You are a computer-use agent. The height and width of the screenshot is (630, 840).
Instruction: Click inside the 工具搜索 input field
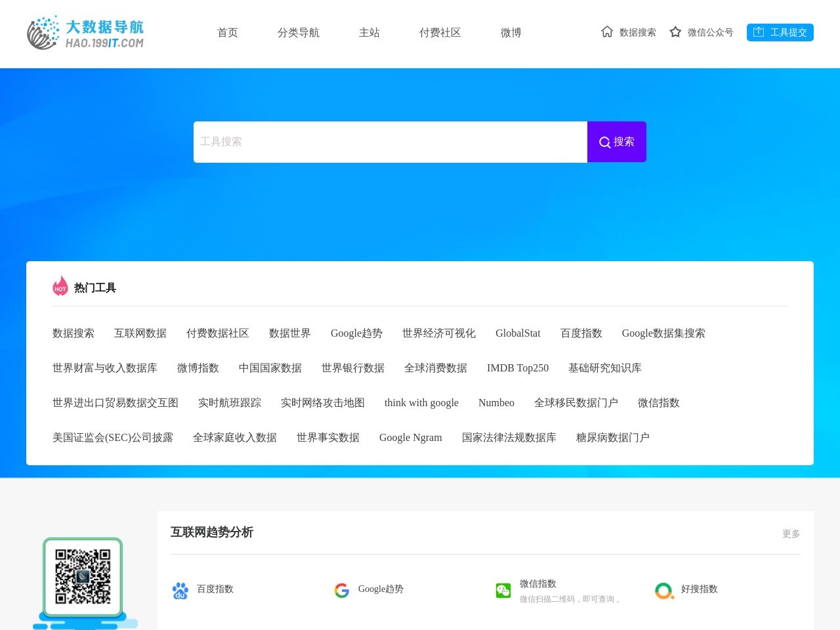point(390,142)
